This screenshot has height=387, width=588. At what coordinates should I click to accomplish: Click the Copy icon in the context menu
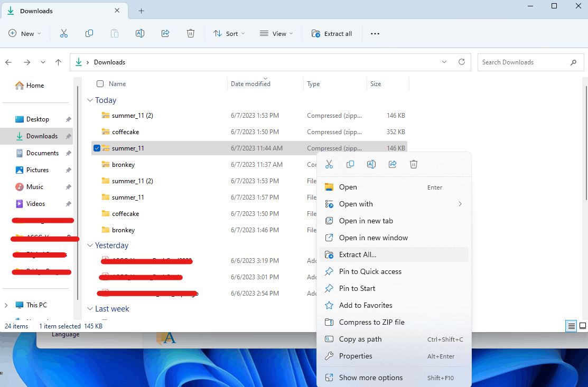[x=350, y=164]
